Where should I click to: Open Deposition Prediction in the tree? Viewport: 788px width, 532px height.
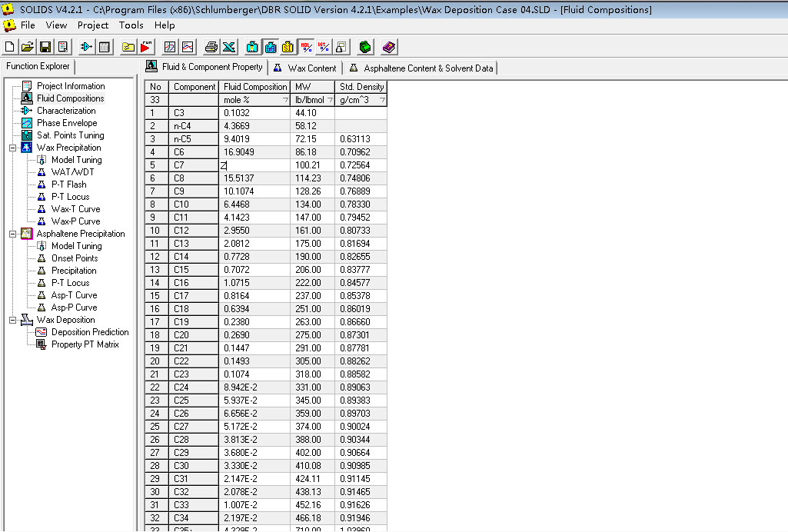pyautogui.click(x=90, y=332)
